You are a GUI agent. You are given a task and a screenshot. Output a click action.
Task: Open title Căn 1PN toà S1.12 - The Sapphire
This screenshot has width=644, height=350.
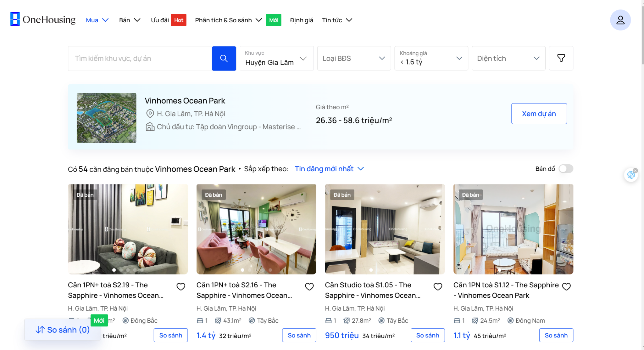click(x=506, y=290)
